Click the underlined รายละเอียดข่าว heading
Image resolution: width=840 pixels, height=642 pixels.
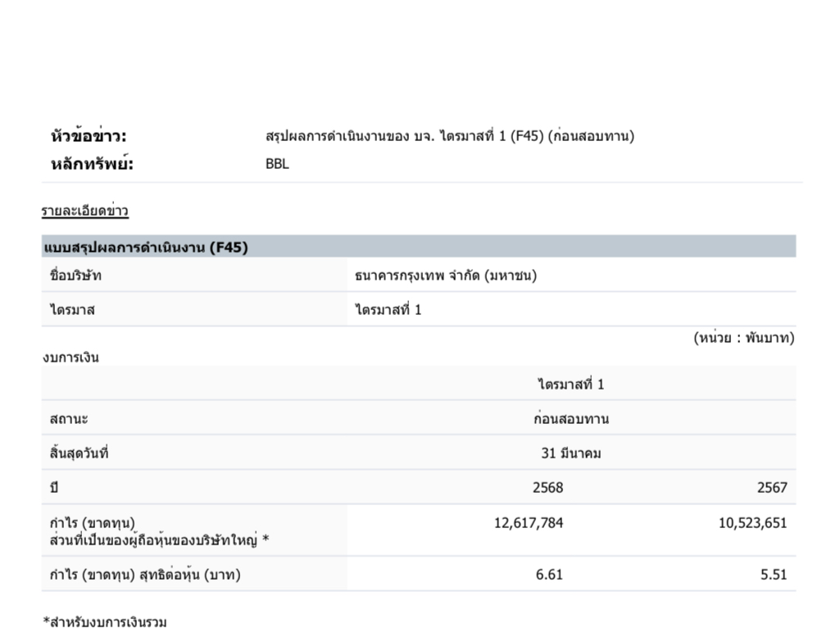[x=84, y=212]
